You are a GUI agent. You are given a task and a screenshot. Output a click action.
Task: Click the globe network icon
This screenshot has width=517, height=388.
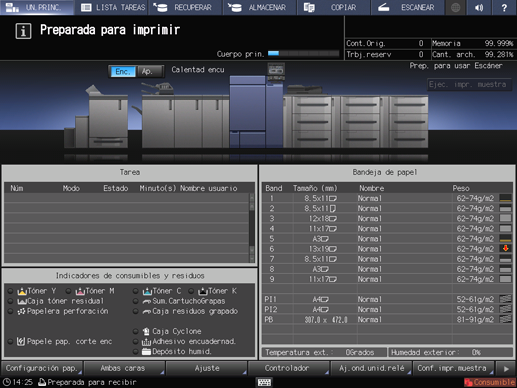[456, 7]
